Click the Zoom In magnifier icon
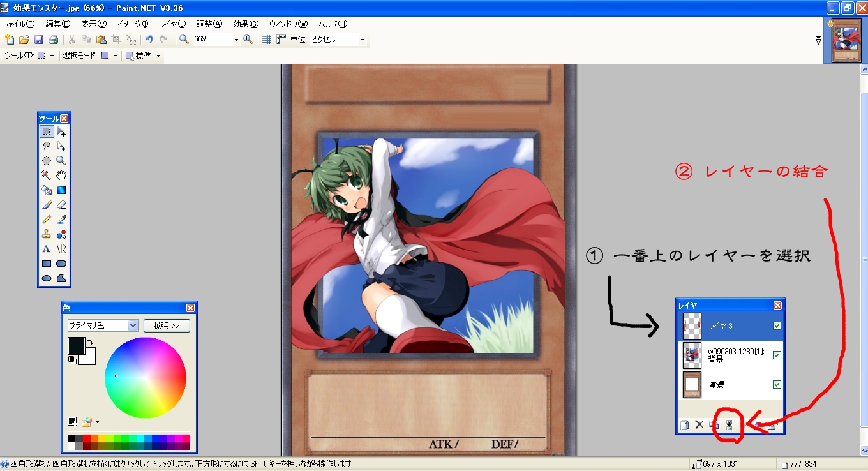 [248, 40]
